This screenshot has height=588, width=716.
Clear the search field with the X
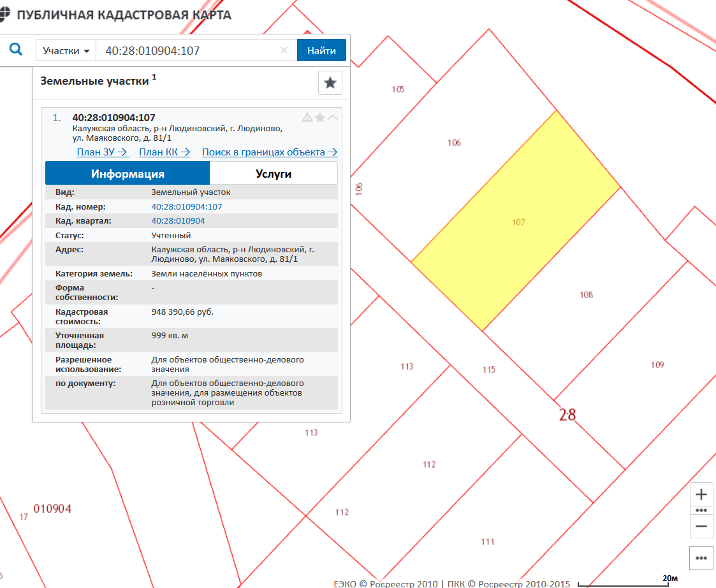(x=284, y=50)
